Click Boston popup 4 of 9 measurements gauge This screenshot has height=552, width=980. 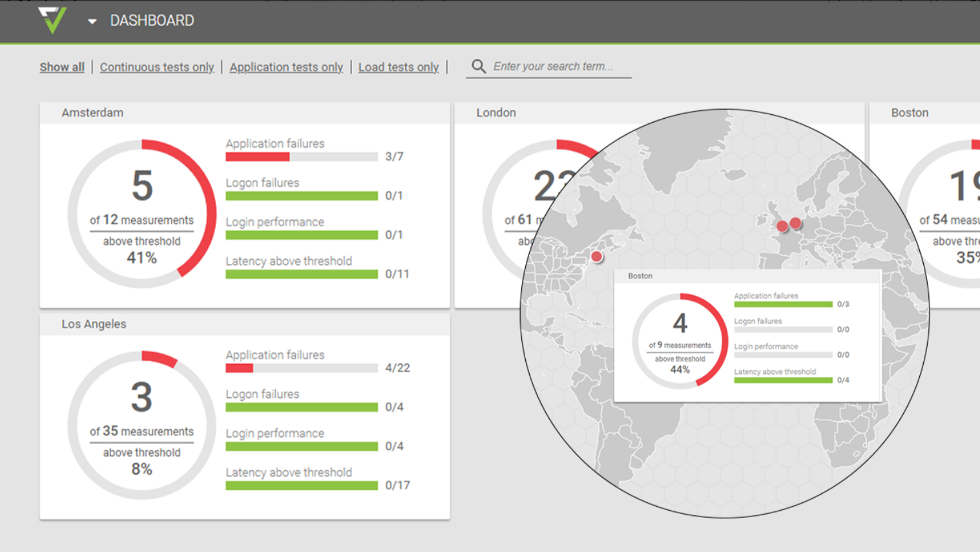(x=680, y=341)
